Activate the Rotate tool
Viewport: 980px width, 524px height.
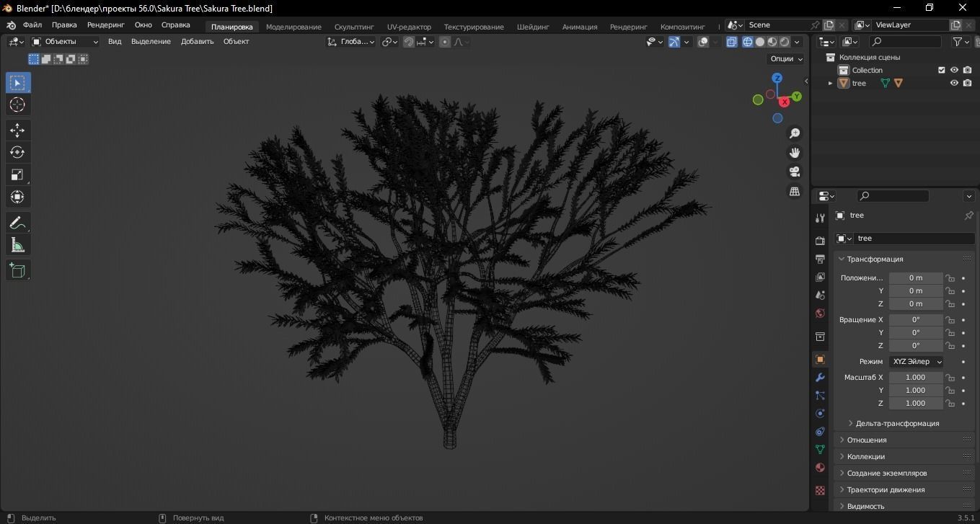[x=18, y=152]
